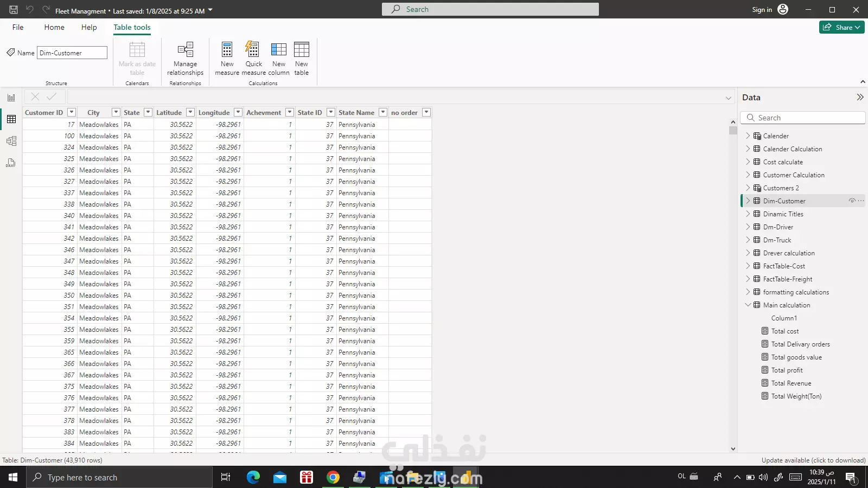Open Longitude column filter dropdown
This screenshot has height=488, width=868.
238,112
